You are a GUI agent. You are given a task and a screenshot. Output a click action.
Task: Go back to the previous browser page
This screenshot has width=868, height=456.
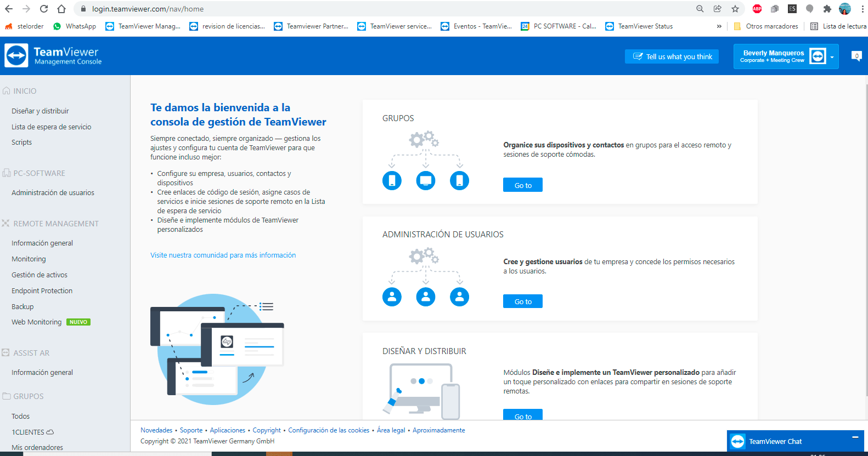(9, 9)
